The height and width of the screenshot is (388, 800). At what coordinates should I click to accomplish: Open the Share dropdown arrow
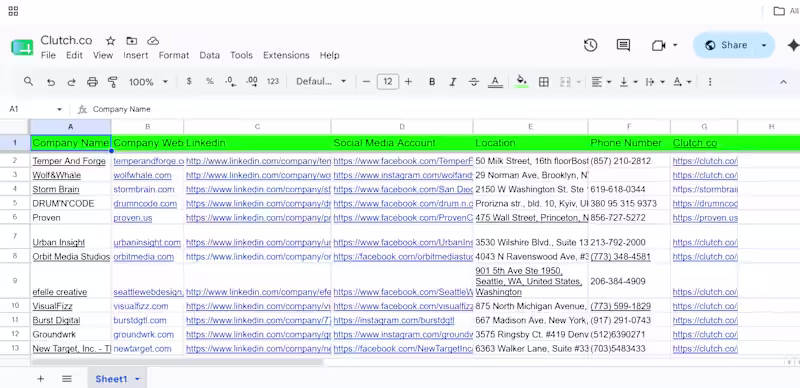[x=764, y=45]
